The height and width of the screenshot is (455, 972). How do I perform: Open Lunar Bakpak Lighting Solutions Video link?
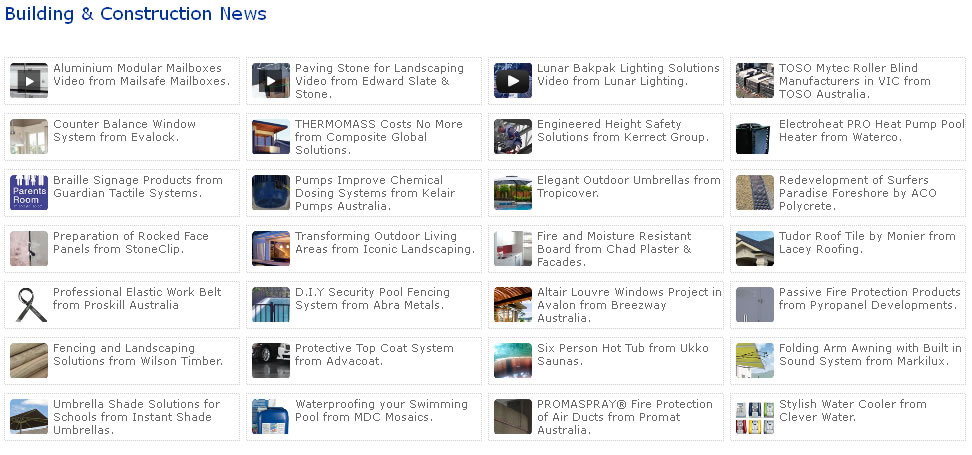point(628,74)
